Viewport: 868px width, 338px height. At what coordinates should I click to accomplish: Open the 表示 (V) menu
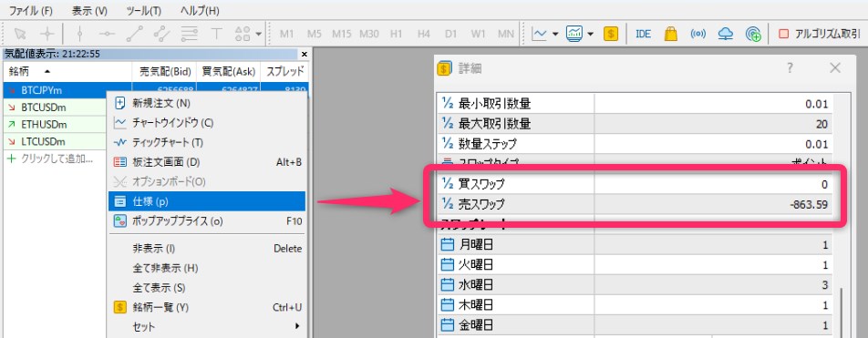(x=89, y=11)
